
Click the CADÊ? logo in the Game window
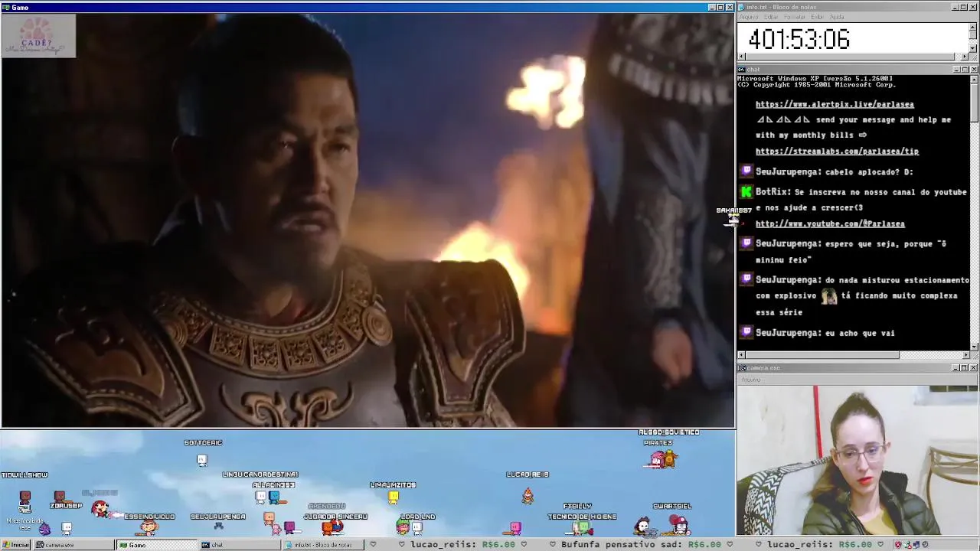[x=38, y=36]
